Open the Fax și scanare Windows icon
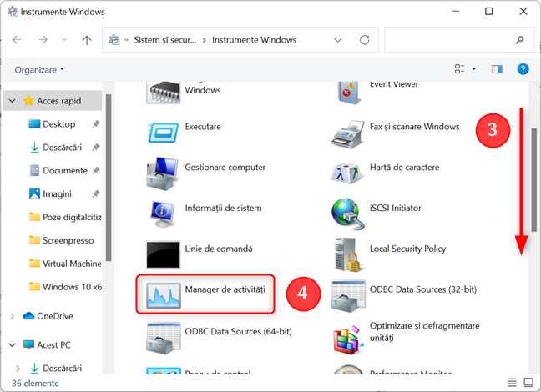The height and width of the screenshot is (392, 541). point(348,133)
